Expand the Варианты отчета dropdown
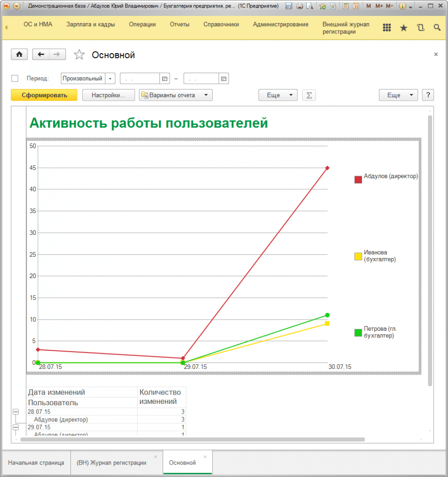 176,95
